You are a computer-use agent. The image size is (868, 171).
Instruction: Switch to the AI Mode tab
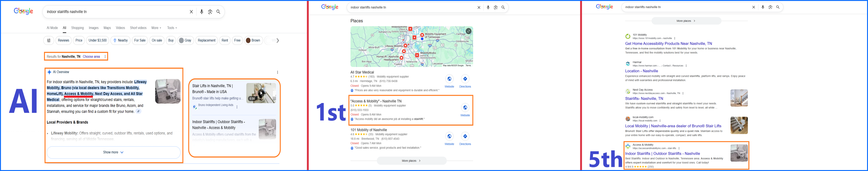(52, 28)
